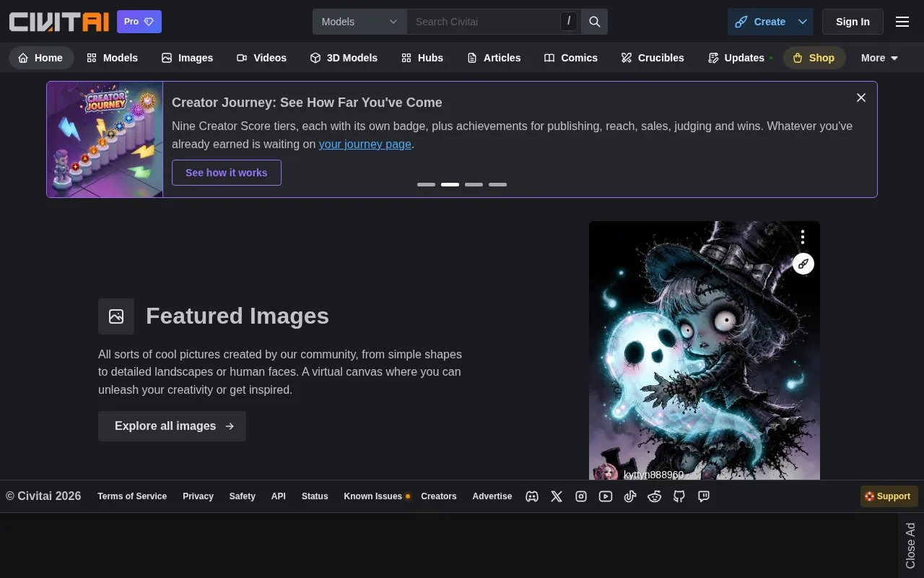Open the Hubs tab
This screenshot has height=578, width=924.
[x=422, y=58]
